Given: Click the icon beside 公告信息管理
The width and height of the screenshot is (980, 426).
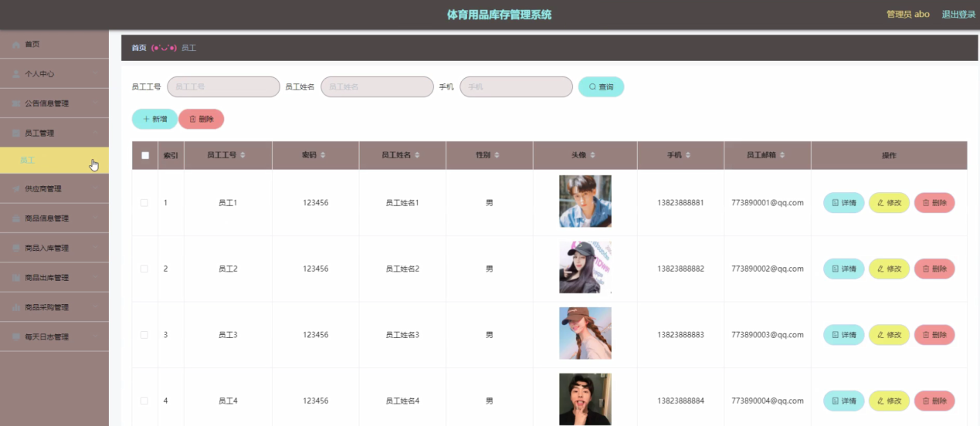Looking at the screenshot, I should pyautogui.click(x=17, y=103).
